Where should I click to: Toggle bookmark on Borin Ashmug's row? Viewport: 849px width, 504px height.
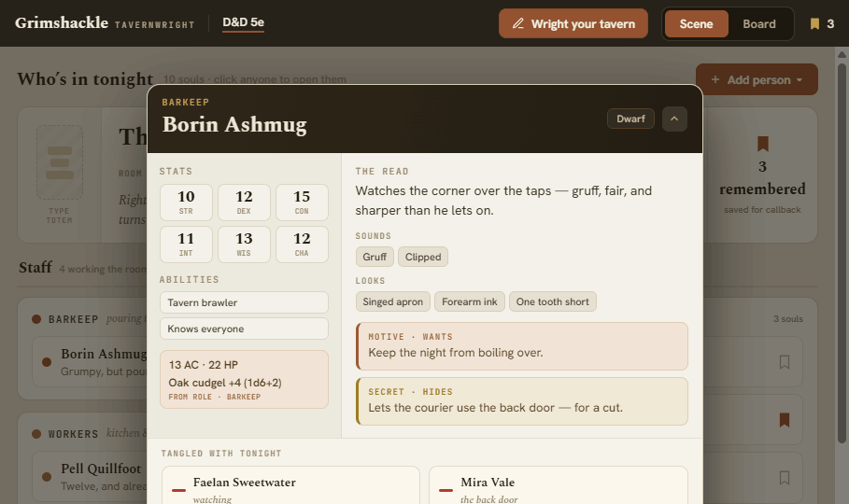784,362
